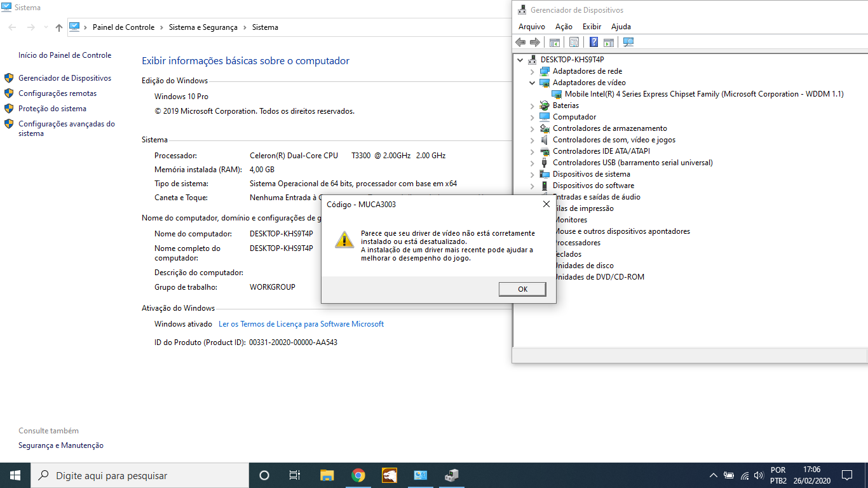Expand the Controladores USB tree node
Viewport: 868px width, 488px height.
[x=532, y=163]
